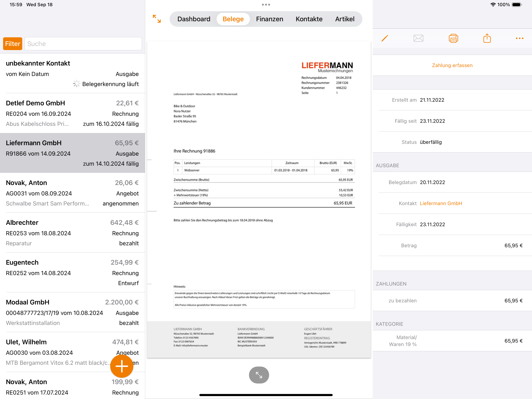
Task: Tap the status bar time 15:59
Action: 16,5
